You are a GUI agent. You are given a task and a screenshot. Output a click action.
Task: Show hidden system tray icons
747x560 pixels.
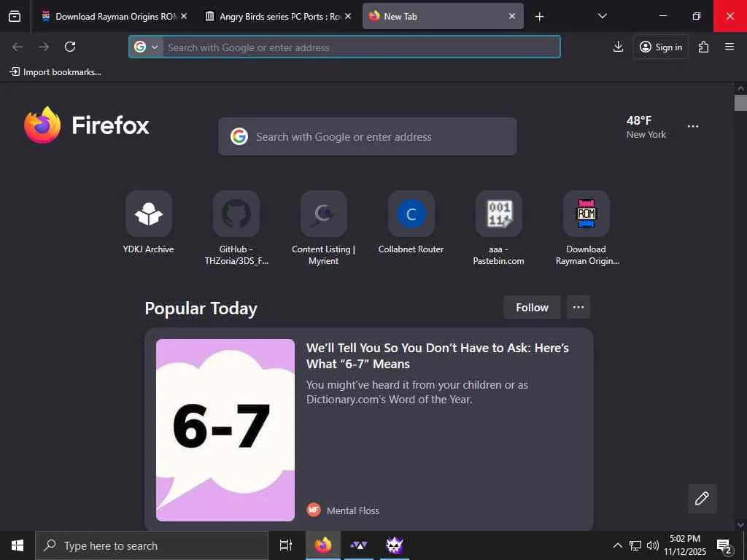[x=617, y=545]
